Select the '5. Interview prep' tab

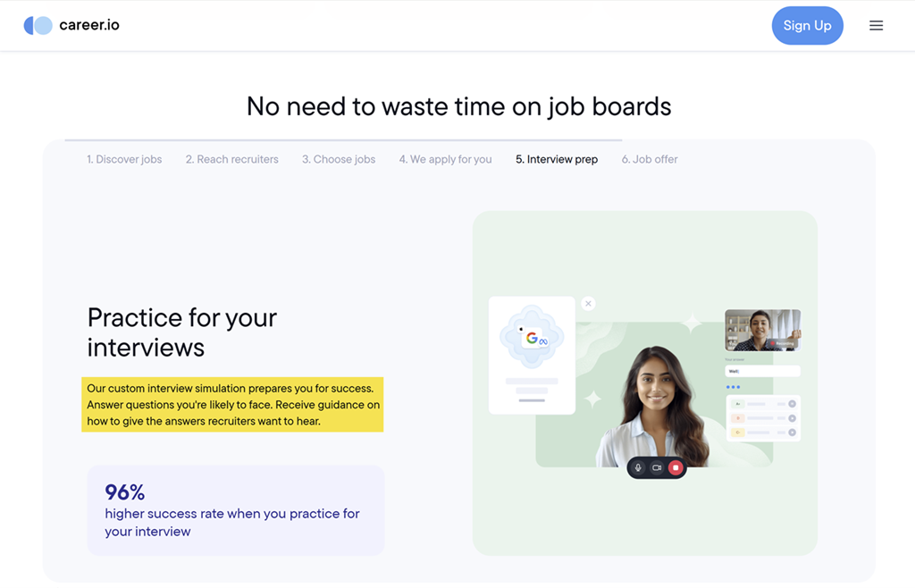557,159
